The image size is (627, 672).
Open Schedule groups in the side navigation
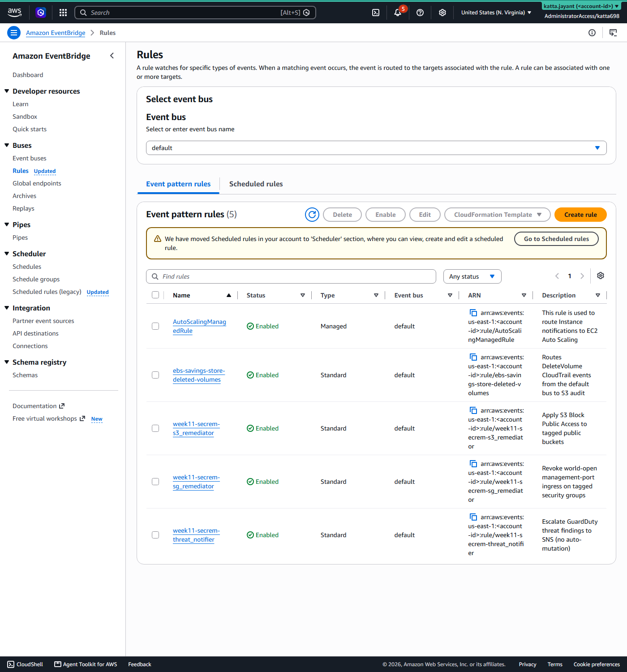coord(36,279)
